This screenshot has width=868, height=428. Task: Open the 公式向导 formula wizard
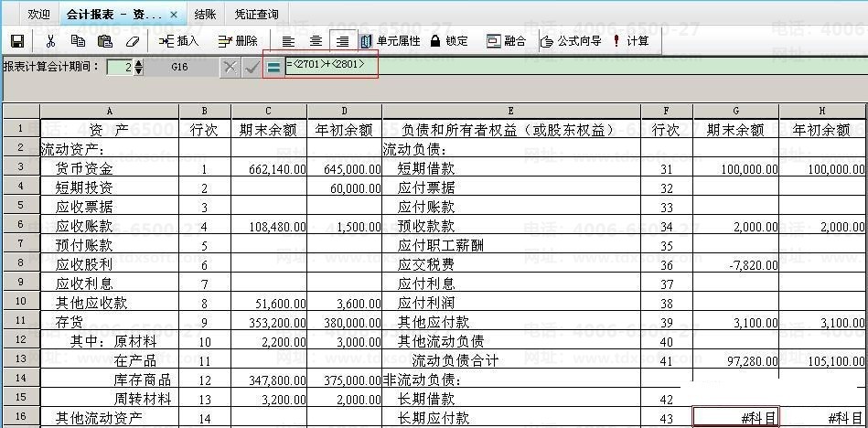coord(571,41)
